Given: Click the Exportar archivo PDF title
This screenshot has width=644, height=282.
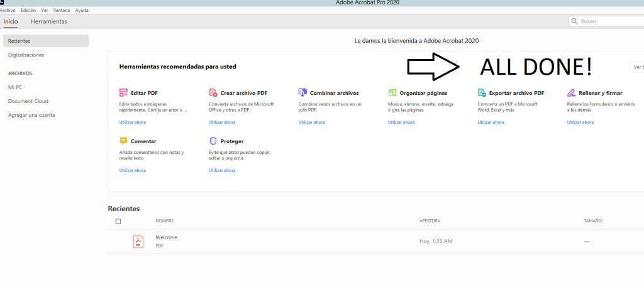Looking at the screenshot, I should 517,93.
